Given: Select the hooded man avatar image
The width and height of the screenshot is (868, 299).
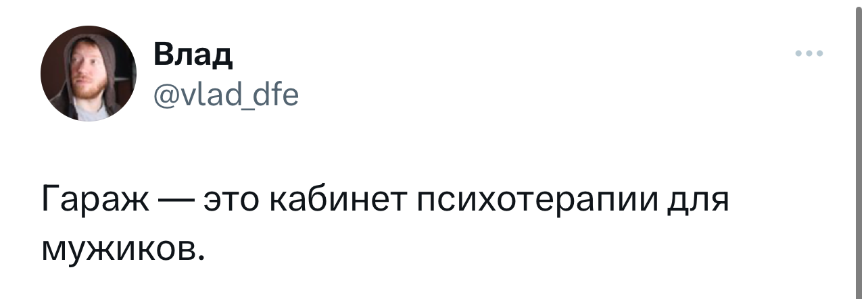Looking at the screenshot, I should click(89, 74).
